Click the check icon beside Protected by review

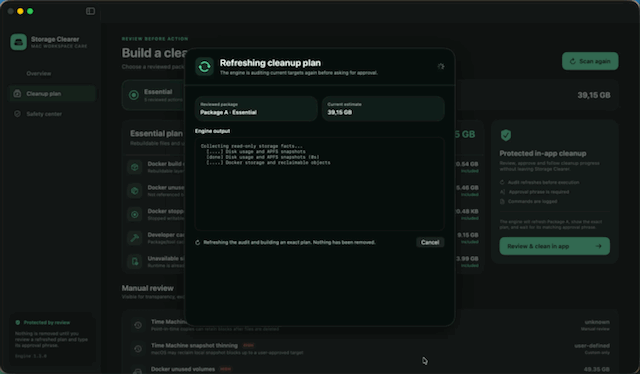(x=18, y=323)
